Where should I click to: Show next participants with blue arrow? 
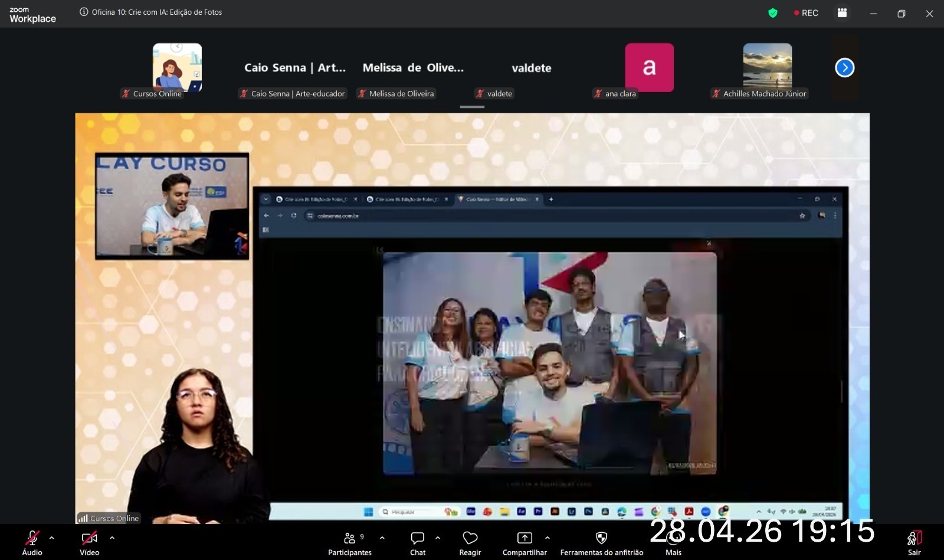845,68
